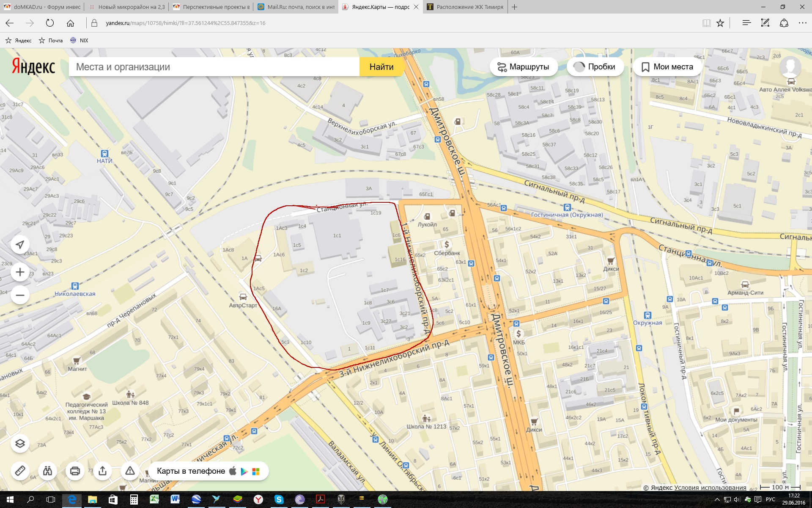Click the Windows Start button

(x=10, y=500)
